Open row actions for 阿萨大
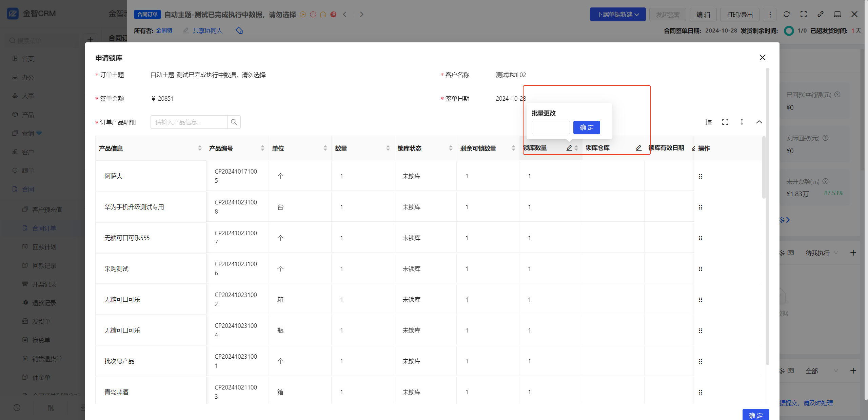 click(701, 176)
